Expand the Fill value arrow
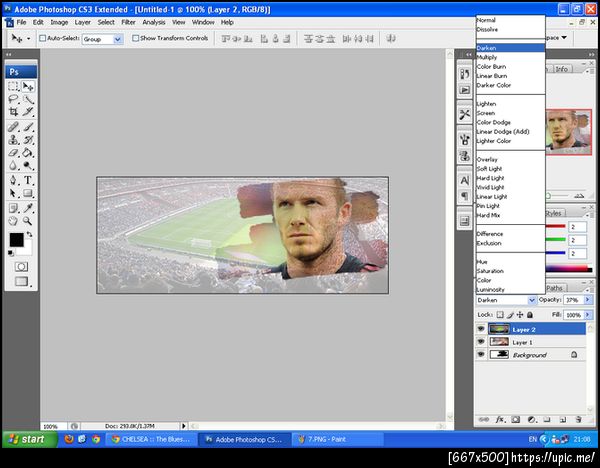 tap(587, 314)
